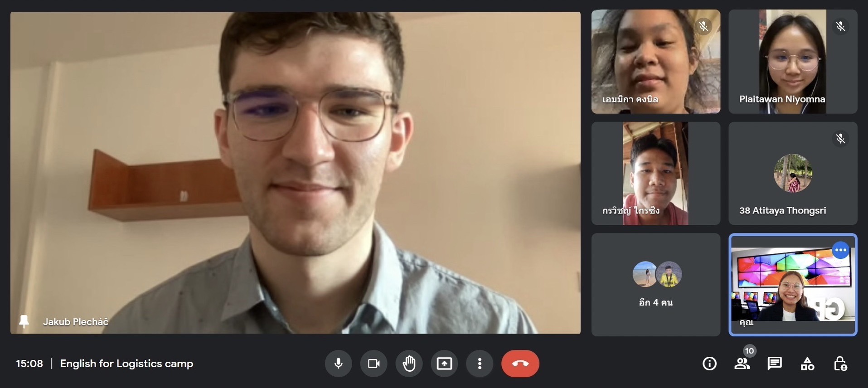Image resolution: width=868 pixels, height=388 pixels.
Task: Select Plaitawan Niyomna's video tile
Action: click(x=792, y=61)
